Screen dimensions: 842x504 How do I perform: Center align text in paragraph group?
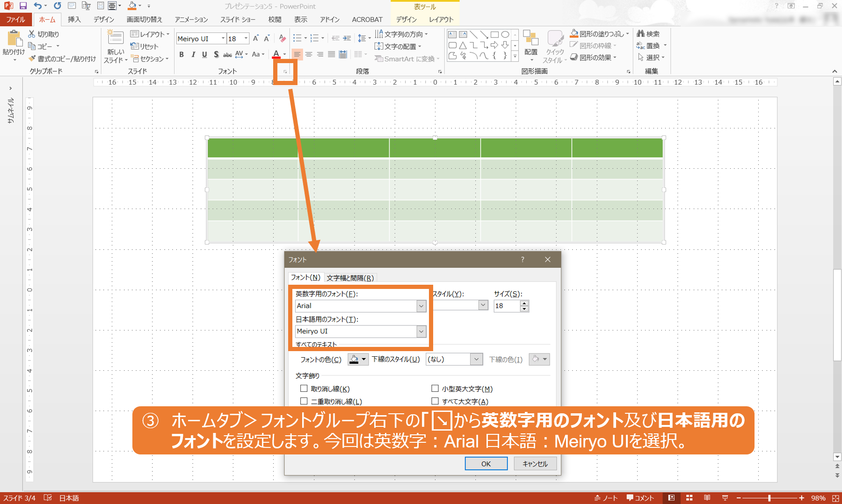click(x=309, y=55)
